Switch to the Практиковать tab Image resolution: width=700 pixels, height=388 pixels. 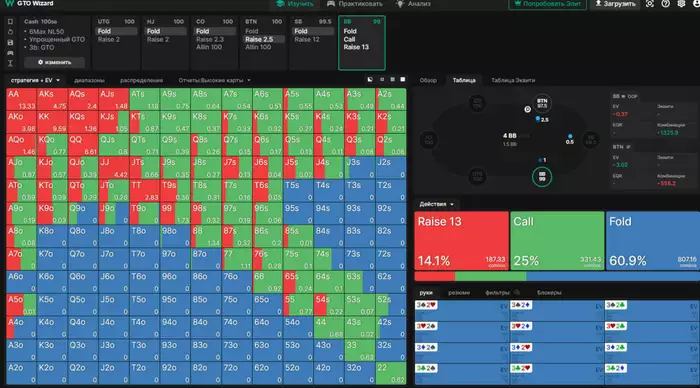[355, 4]
